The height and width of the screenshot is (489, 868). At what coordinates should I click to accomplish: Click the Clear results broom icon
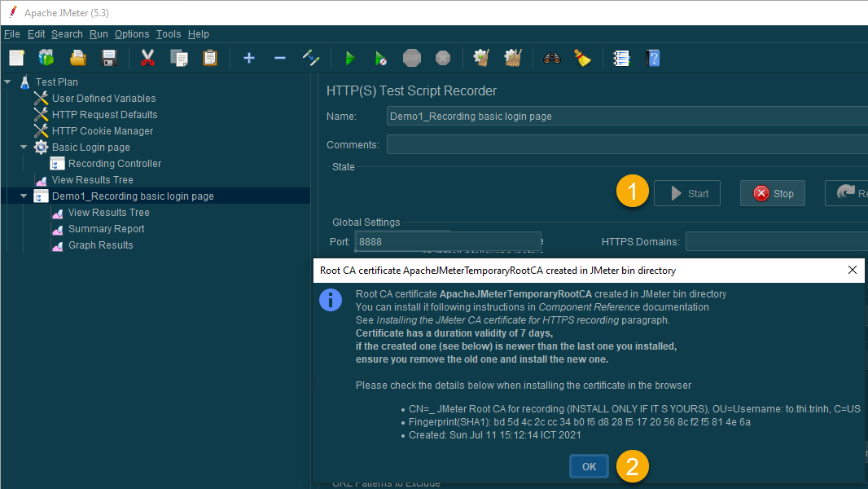coord(481,58)
